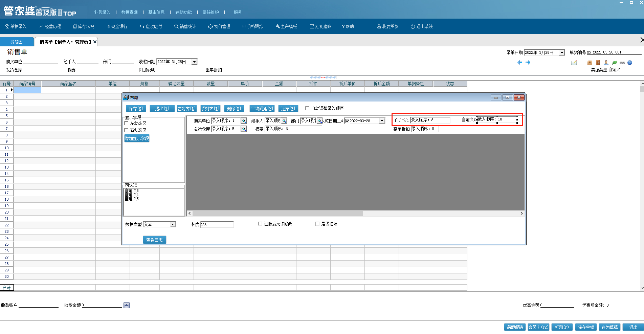
Task: Click 保存[S] button in layout dialog
Action: pos(136,109)
